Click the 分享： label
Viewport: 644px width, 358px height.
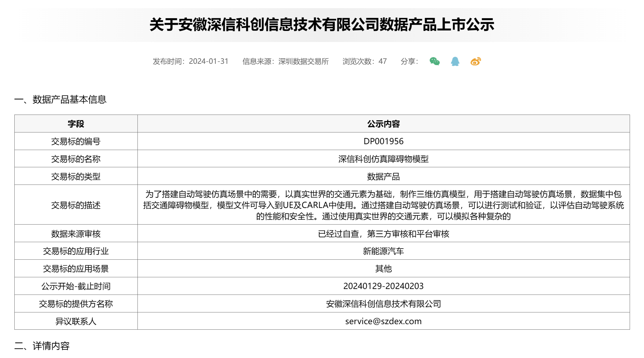coord(409,61)
